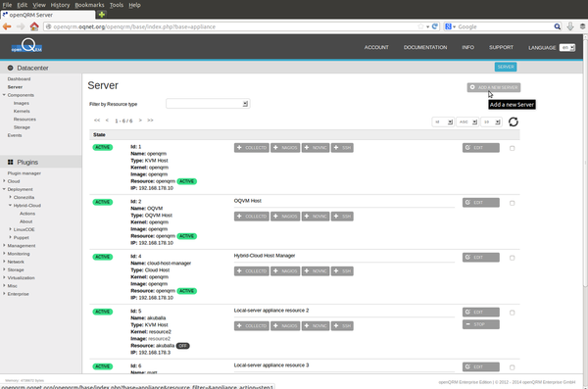This screenshot has width=588, height=389.
Task: Open a new browser tab with plus icon
Action: pyautogui.click(x=102, y=15)
